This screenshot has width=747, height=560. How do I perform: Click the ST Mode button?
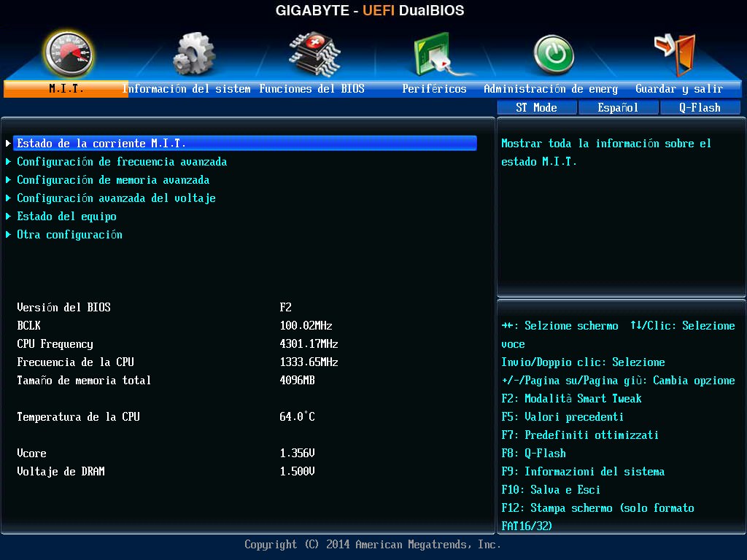pyautogui.click(x=536, y=108)
